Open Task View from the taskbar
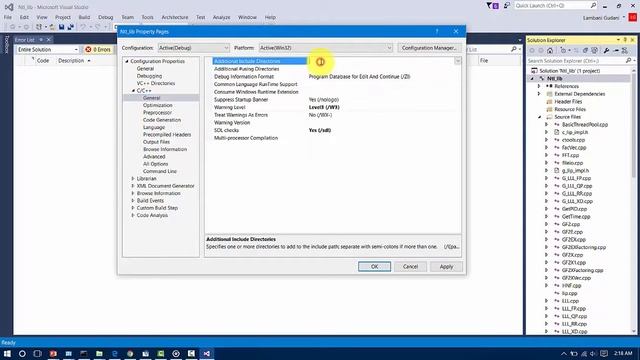Screen dimensions: 640x360 37,353
